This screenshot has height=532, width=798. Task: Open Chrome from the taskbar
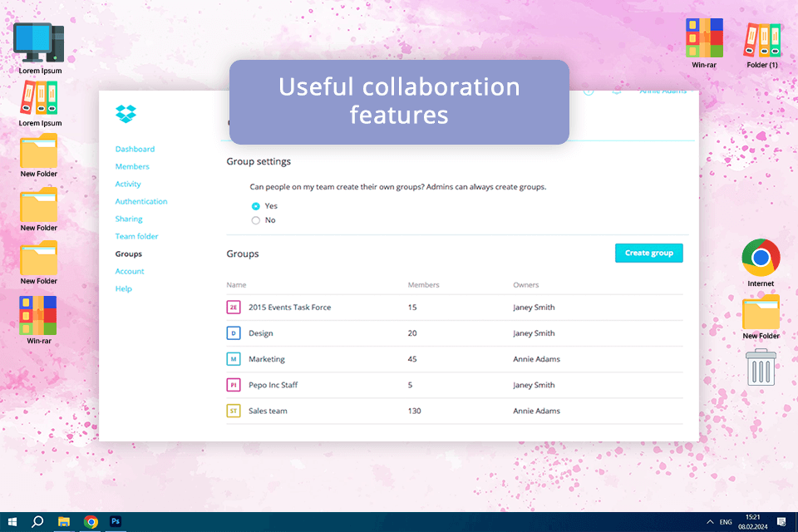click(91, 522)
